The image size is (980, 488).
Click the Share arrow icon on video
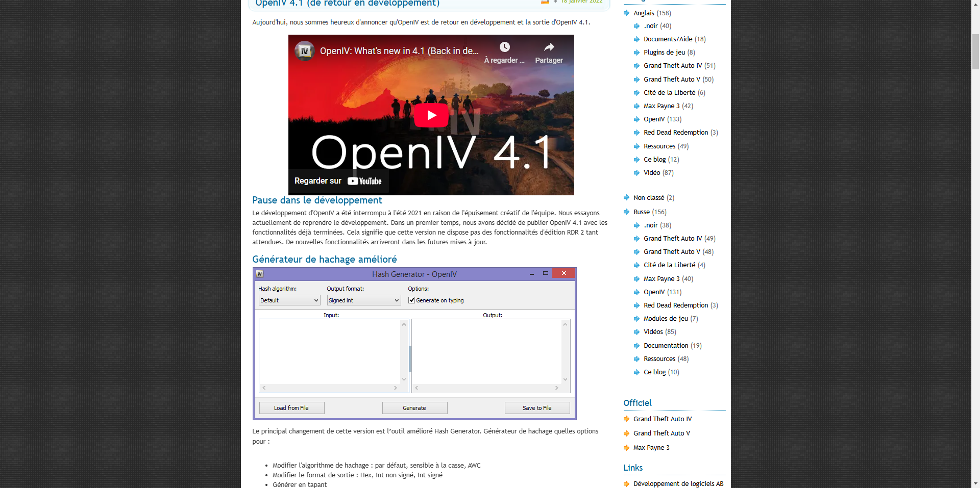coord(549,47)
